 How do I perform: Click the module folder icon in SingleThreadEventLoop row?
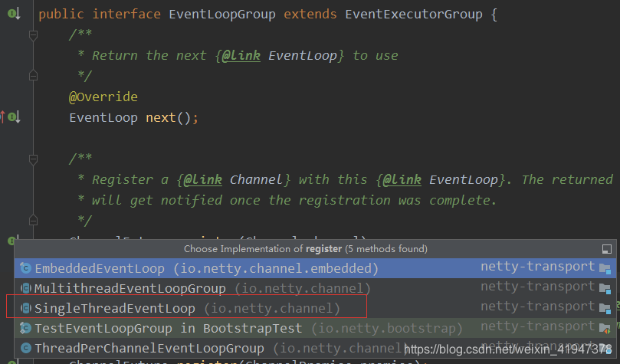click(605, 308)
